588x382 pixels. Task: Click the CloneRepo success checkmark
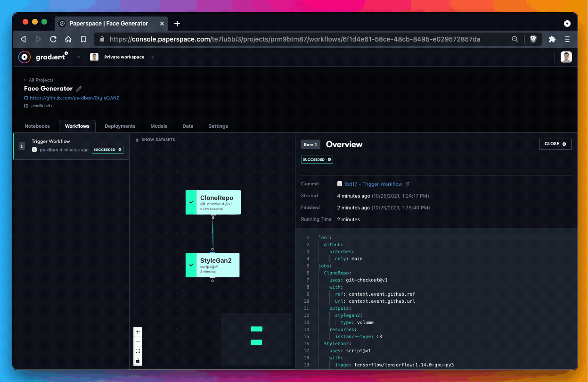tap(191, 202)
